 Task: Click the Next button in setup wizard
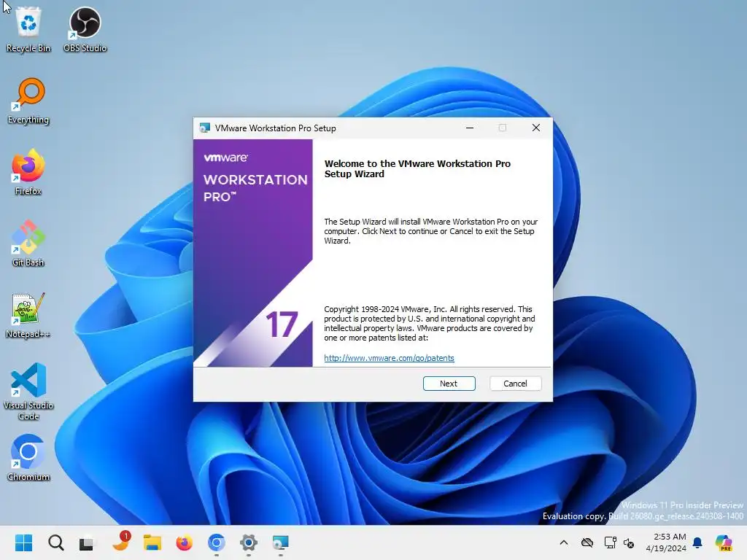click(x=449, y=384)
